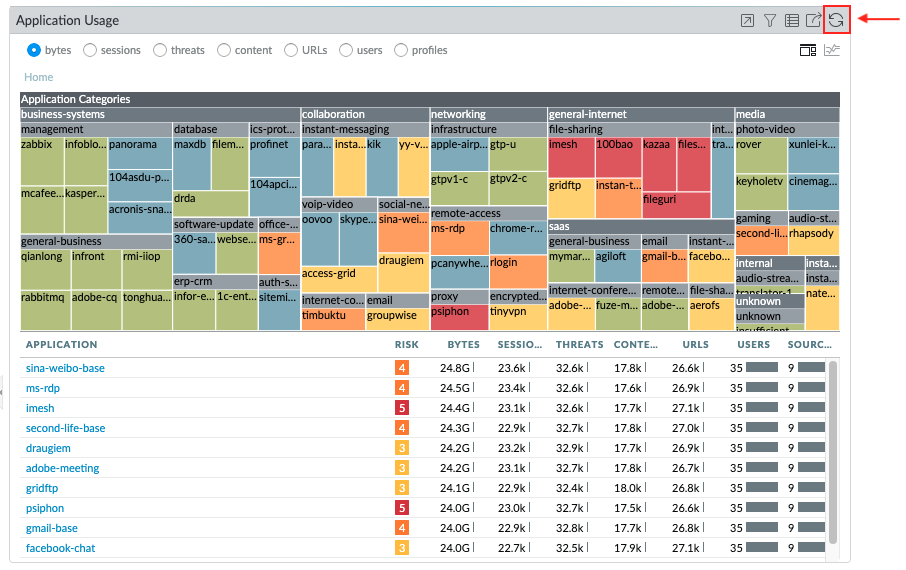
Task: Open the export icon in header
Action: click(814, 20)
